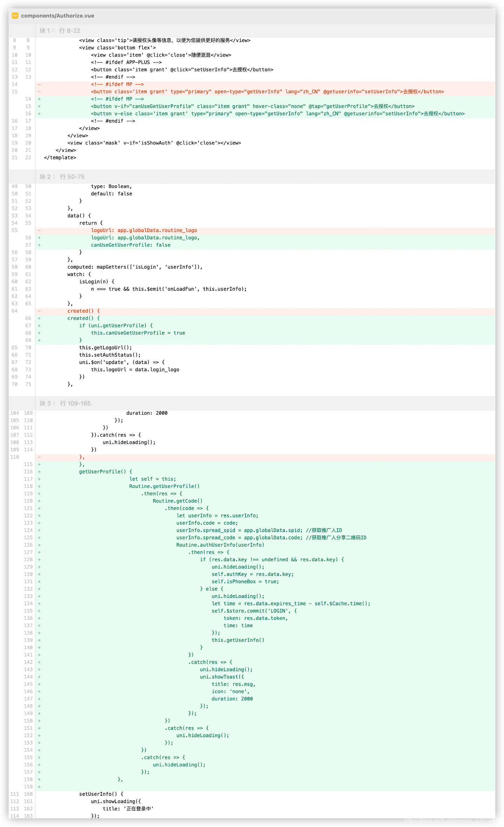Click new line number 116 in gutter

click(28, 472)
